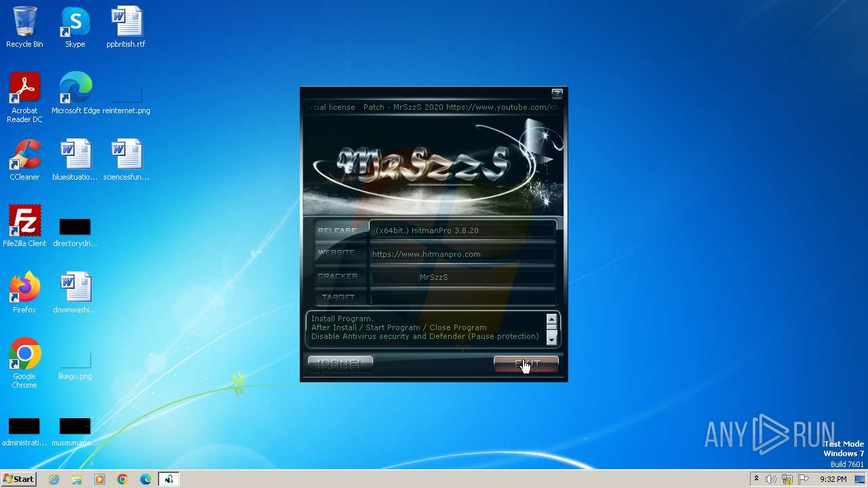Select the likego.png file icon
Screen dimensions: 868x488
75,366
